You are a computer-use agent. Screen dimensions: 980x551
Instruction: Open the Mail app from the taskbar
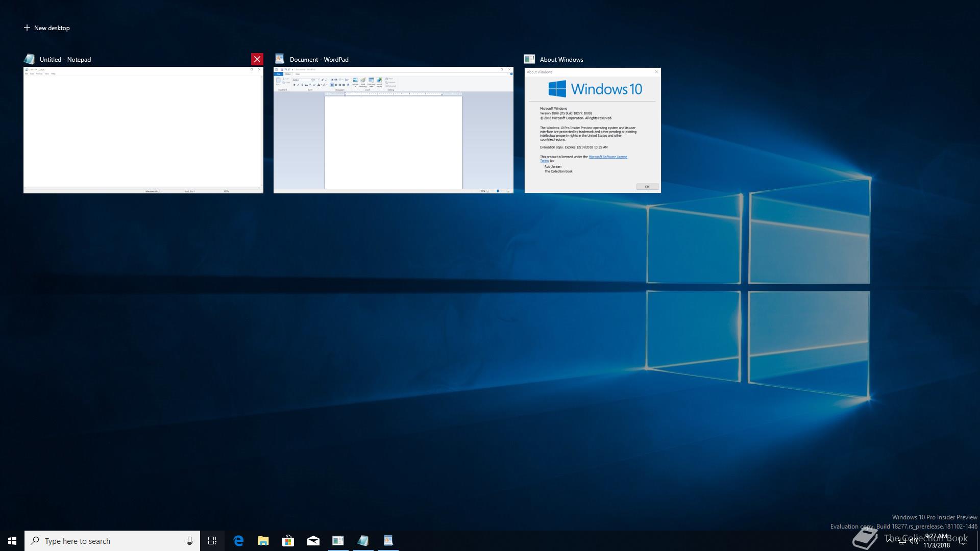point(313,541)
